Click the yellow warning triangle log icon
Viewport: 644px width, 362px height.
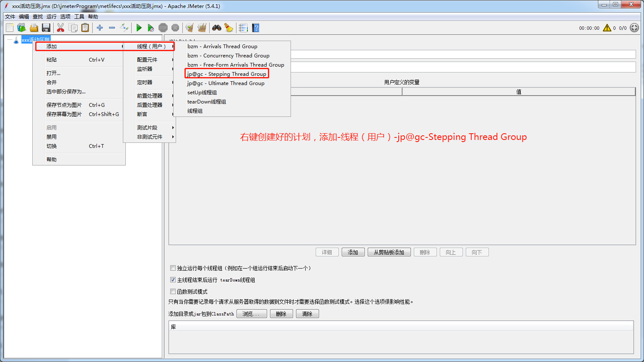[x=607, y=28]
